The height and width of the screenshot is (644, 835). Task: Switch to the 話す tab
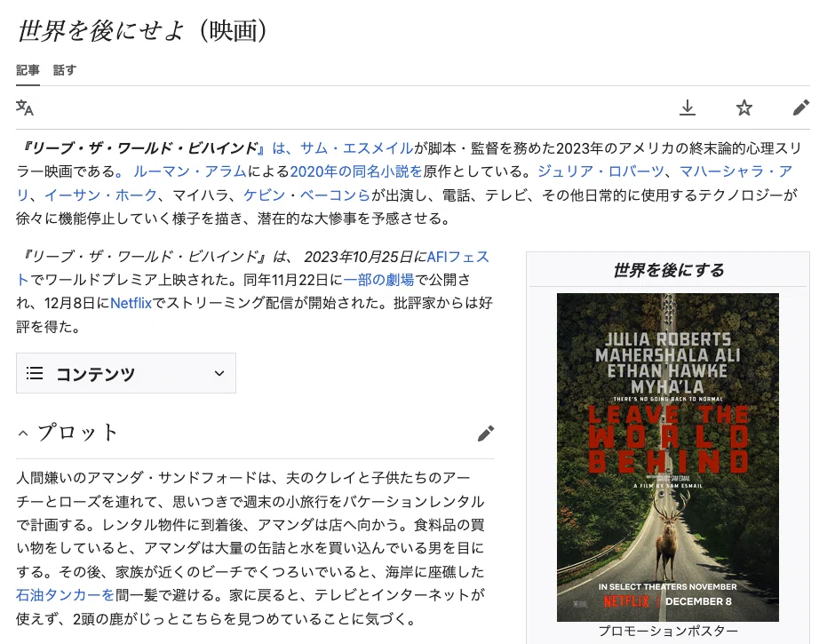click(65, 70)
